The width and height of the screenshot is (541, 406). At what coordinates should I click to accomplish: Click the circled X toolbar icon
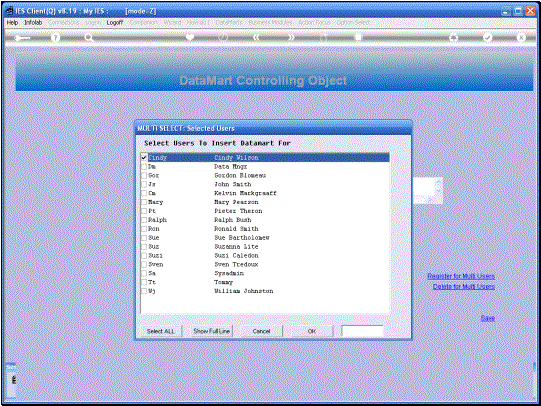[x=521, y=37]
